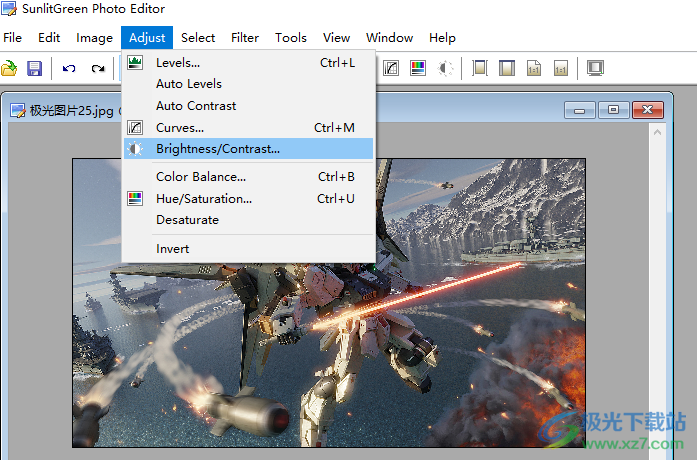The height and width of the screenshot is (460, 697).
Task: Click the fit-width zoom icon
Action: click(507, 68)
